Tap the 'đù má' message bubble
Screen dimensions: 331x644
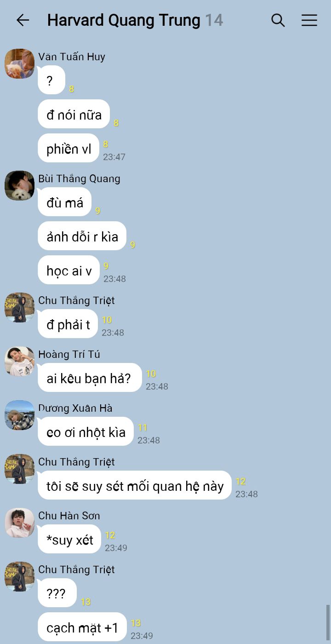click(64, 202)
